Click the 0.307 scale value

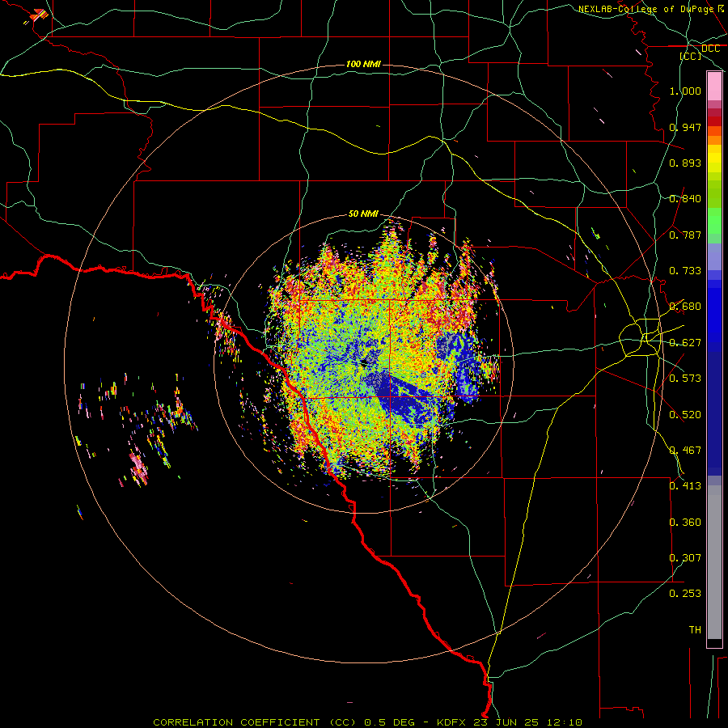(685, 558)
